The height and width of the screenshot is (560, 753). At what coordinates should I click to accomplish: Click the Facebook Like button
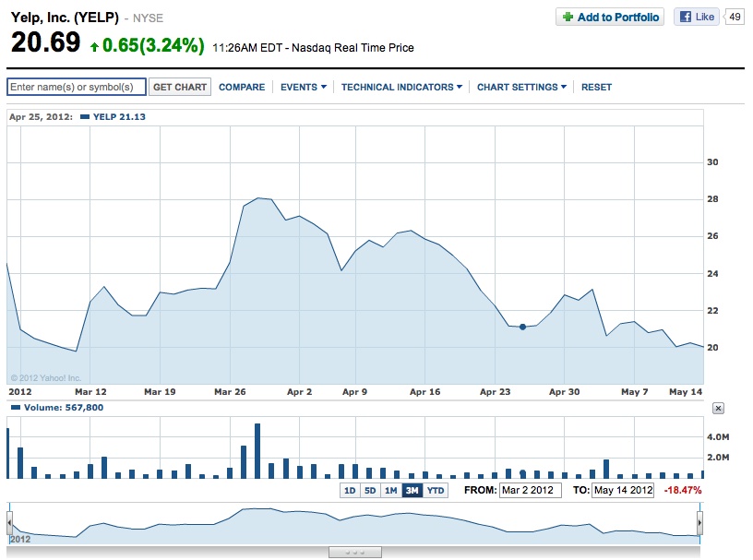[x=697, y=17]
